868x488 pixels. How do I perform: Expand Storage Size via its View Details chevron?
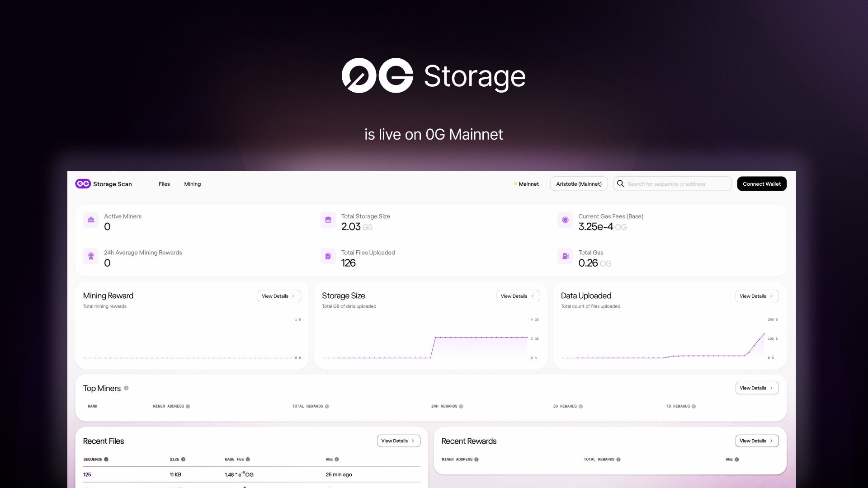(533, 296)
